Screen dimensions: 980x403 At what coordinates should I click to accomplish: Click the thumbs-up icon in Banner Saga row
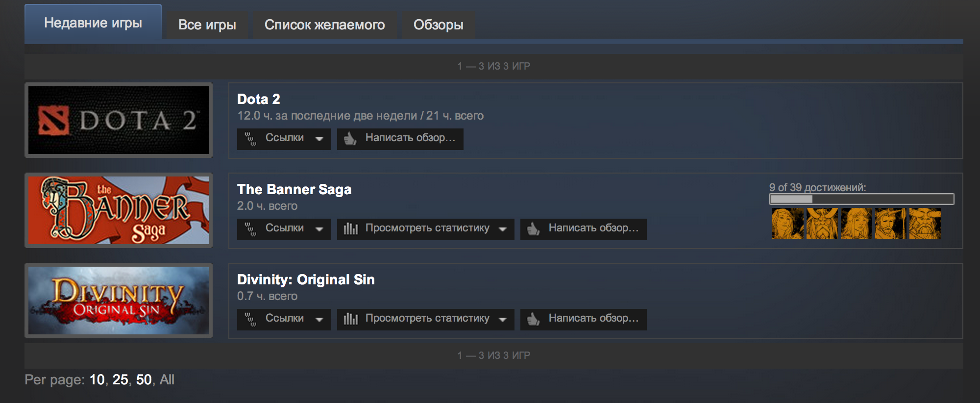(x=533, y=229)
